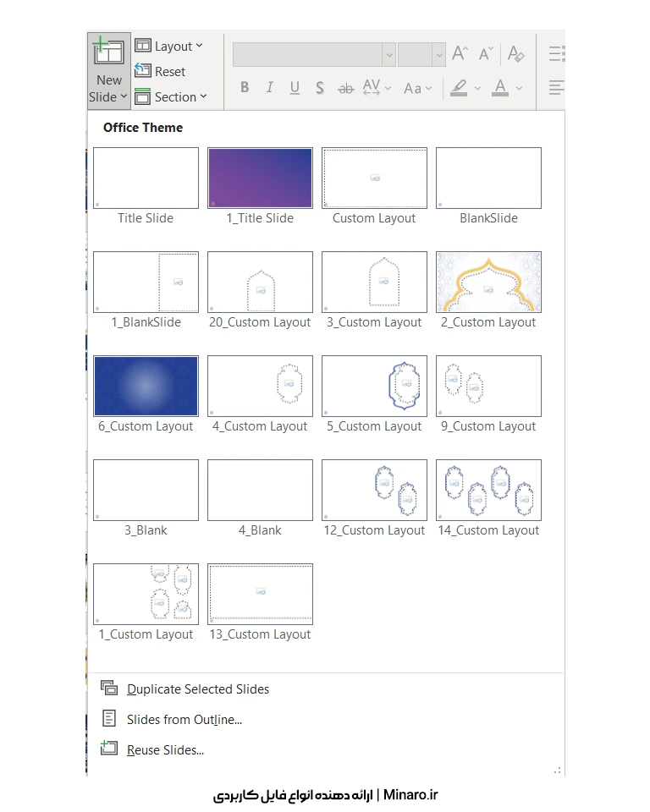Toggle Underline formatting

click(295, 88)
